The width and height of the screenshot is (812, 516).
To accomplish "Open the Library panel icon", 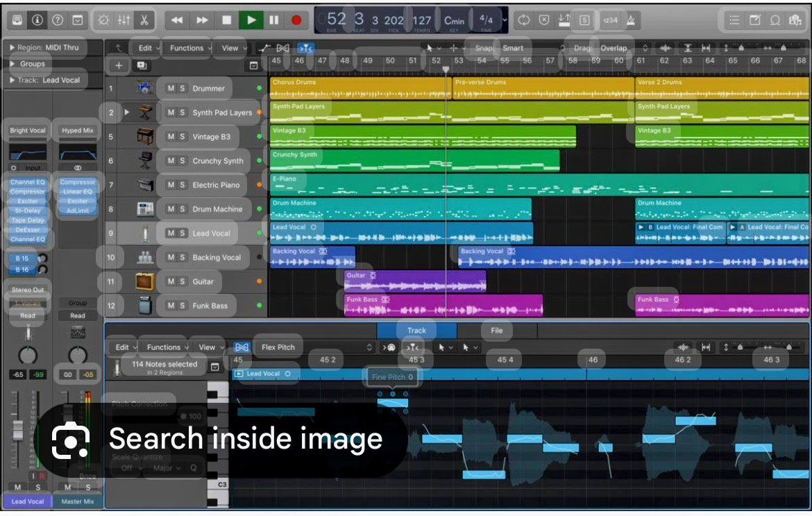I will (x=17, y=20).
